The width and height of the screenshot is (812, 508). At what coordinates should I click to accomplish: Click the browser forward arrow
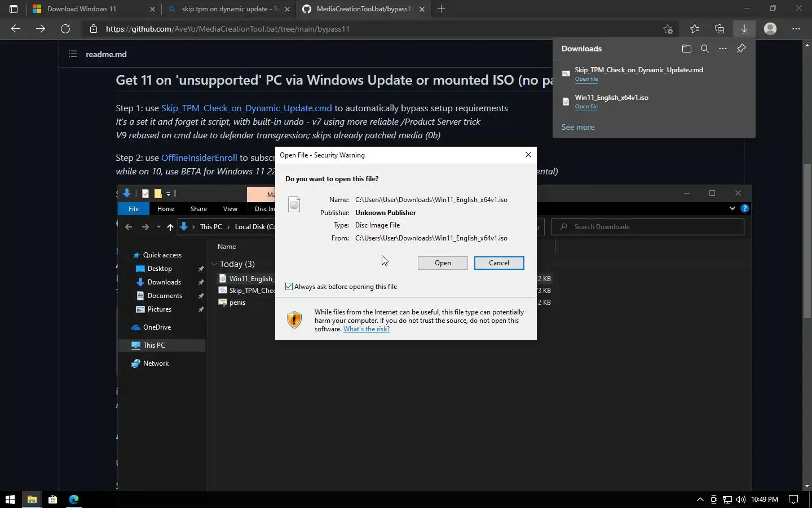[x=41, y=29]
